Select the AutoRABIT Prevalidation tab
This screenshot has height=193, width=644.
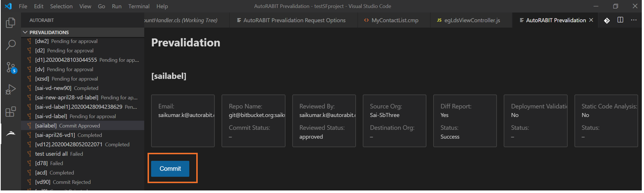tap(555, 20)
